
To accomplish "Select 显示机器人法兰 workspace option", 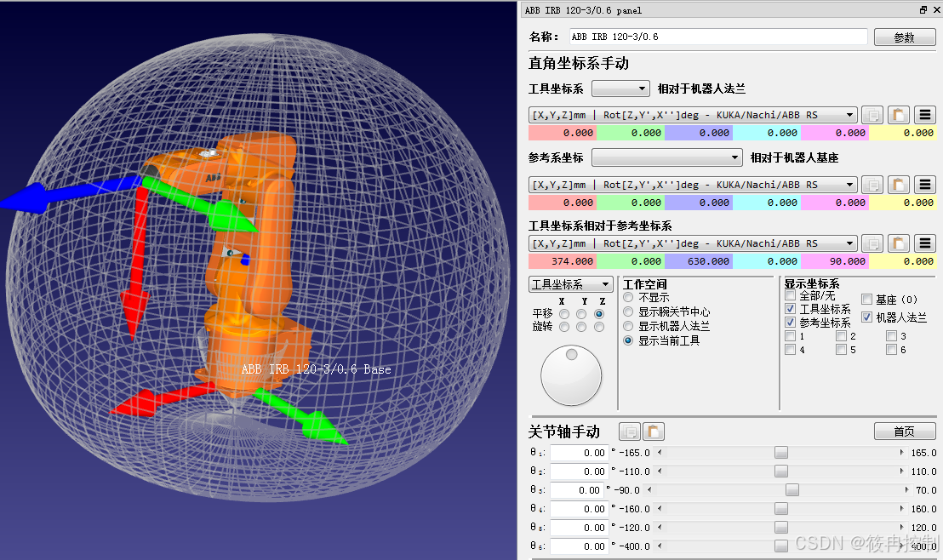I will 628,326.
